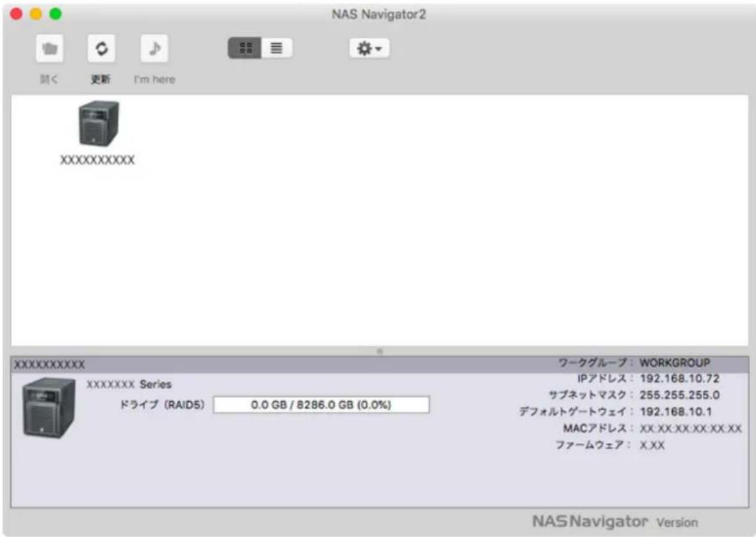
Task: Click the drive usage bar 0.0 GB / 8286.0 GB
Action: pyautogui.click(x=321, y=405)
